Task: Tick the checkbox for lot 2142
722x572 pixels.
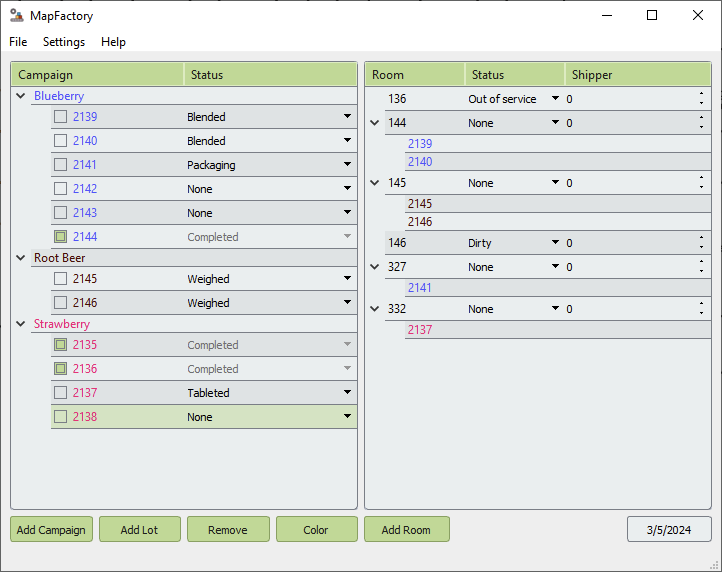Action: pos(60,188)
